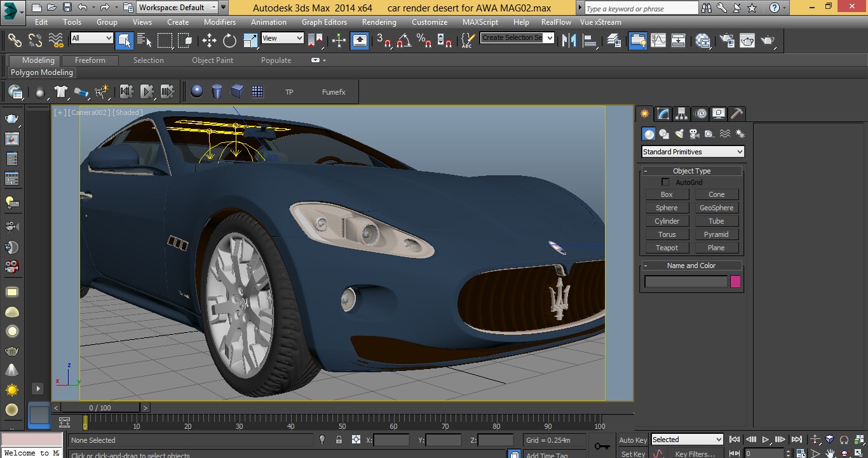Viewport: 868px width, 458px height.
Task: Open the Modifiers menu
Action: point(220,22)
